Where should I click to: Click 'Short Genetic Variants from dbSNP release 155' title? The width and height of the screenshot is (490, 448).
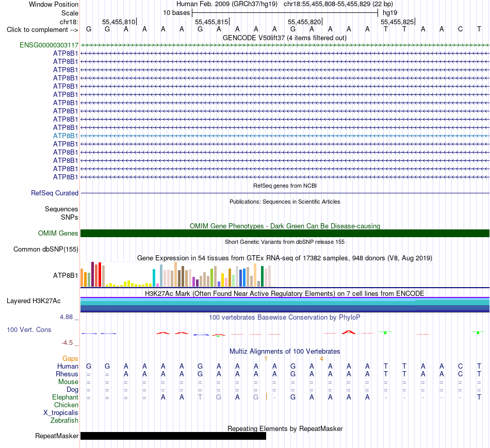pos(285,242)
